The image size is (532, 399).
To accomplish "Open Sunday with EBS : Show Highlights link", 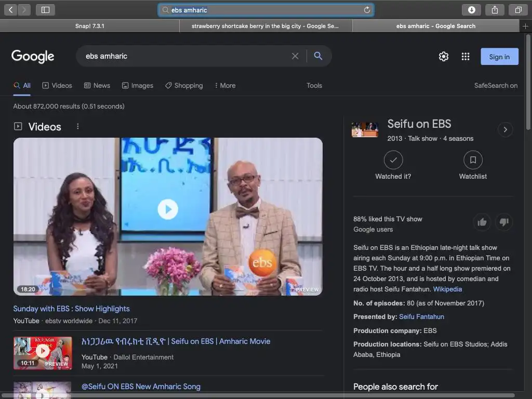I will point(71,309).
